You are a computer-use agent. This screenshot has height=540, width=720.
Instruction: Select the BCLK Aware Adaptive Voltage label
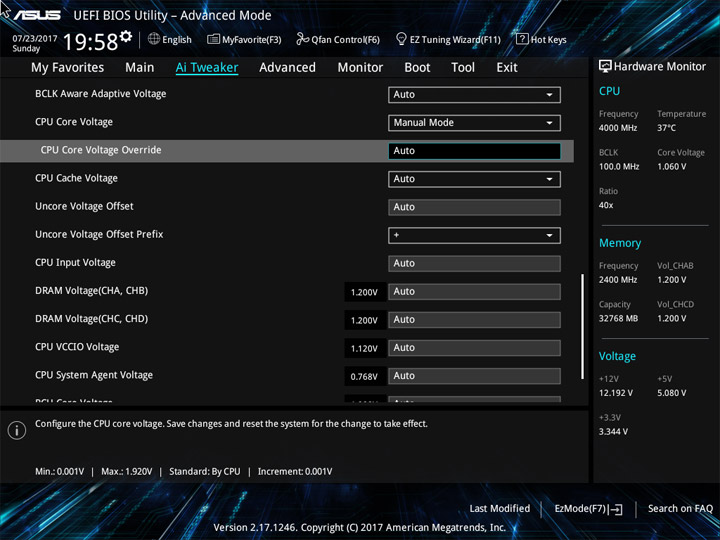point(101,94)
